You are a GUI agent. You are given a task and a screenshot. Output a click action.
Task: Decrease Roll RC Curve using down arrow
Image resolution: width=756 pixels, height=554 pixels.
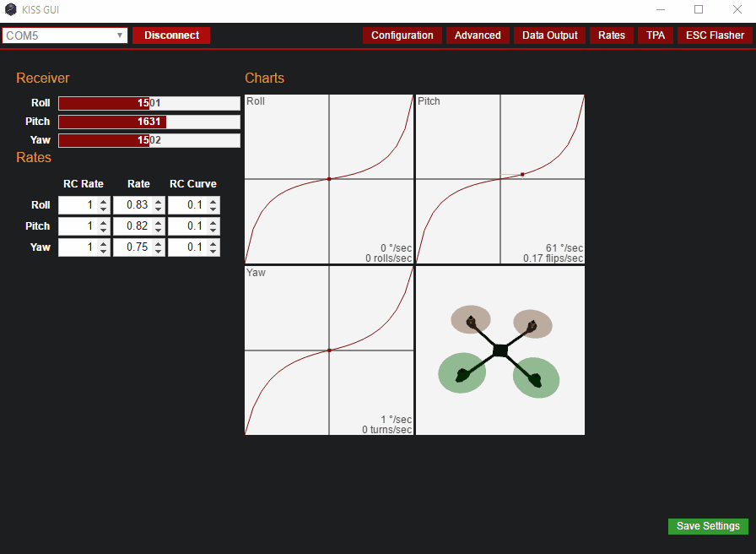pos(213,209)
